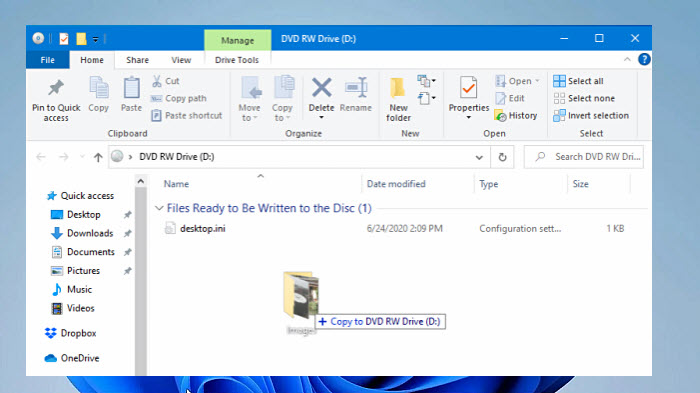Go back with the left arrow

click(x=41, y=157)
